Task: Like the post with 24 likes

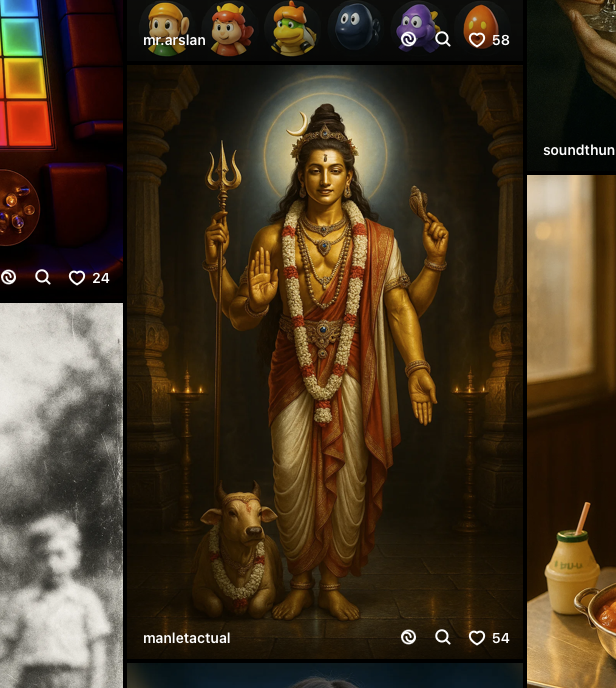Action: [x=77, y=278]
